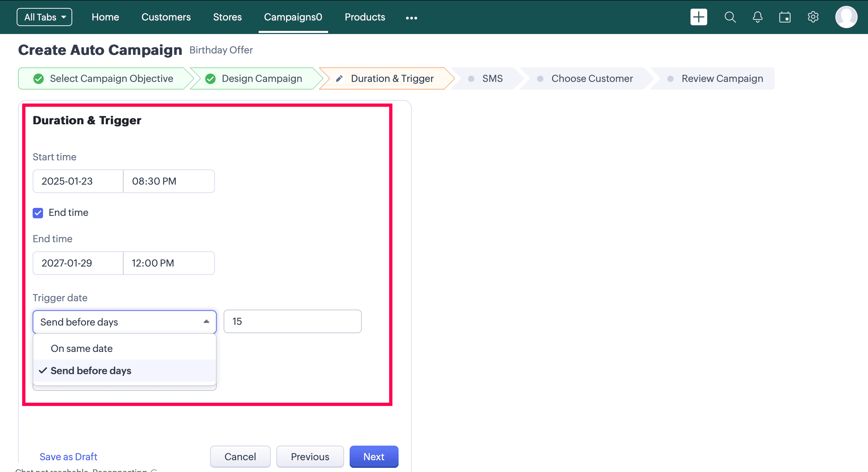Uncheck the End time checkbox

pos(38,213)
